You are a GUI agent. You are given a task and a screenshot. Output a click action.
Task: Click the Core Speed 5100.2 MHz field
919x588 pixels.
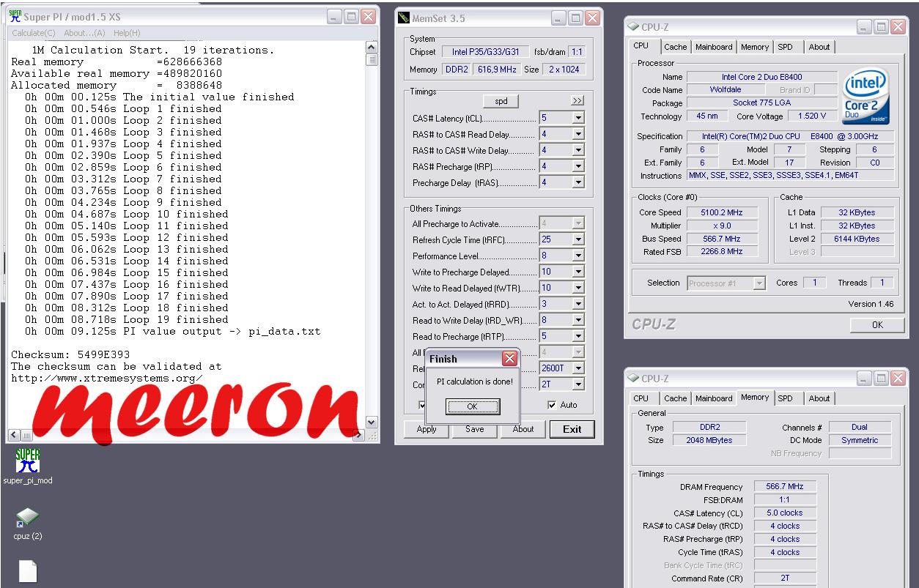pos(721,212)
